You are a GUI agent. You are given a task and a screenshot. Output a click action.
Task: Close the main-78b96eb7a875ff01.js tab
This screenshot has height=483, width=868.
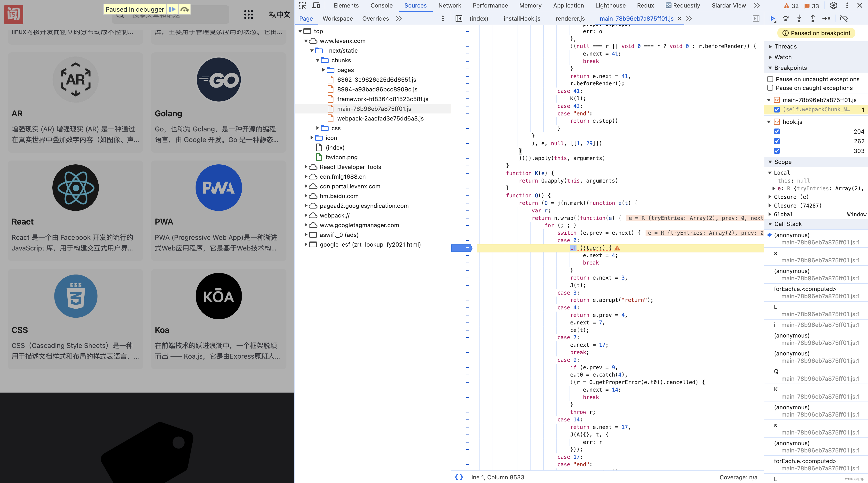point(679,18)
